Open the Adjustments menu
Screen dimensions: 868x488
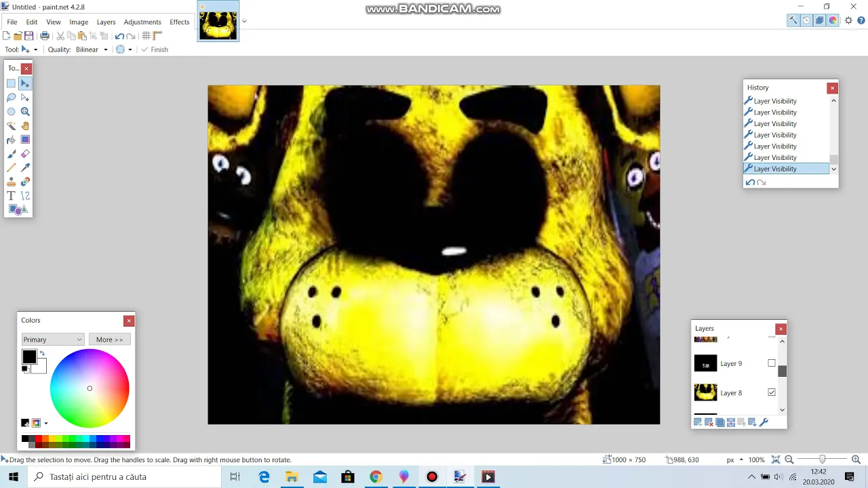pos(142,22)
